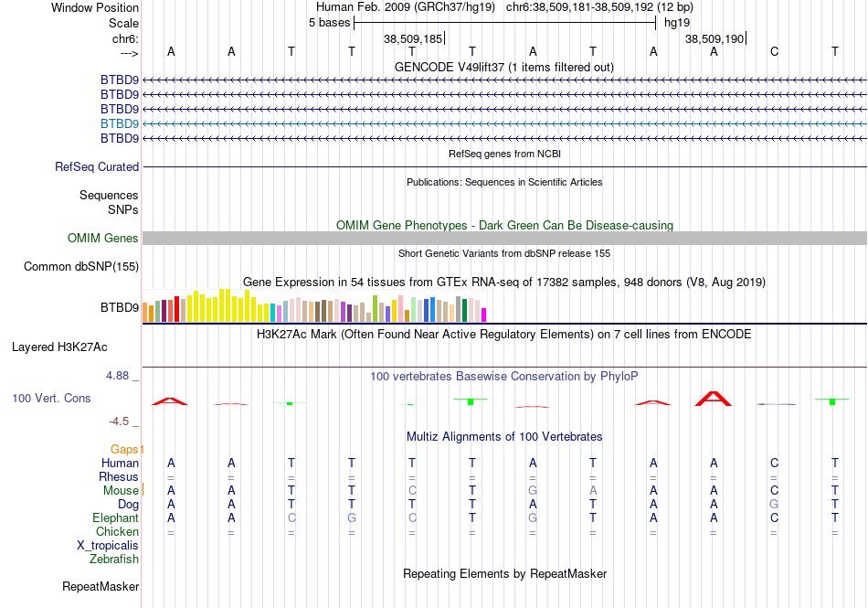Click the 'Gene Expression in 54 tissues' title
This screenshot has width=868, height=608.
click(504, 283)
